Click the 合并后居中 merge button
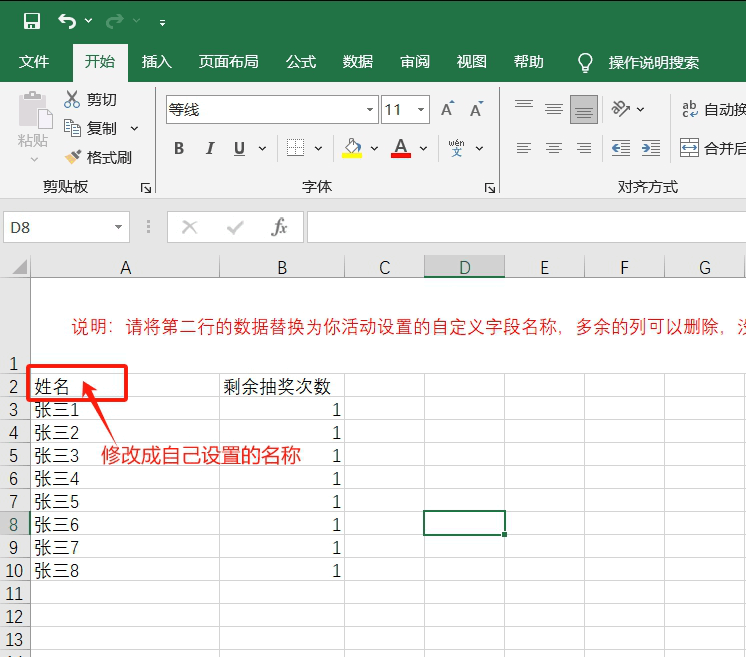The image size is (746, 657). (x=712, y=148)
